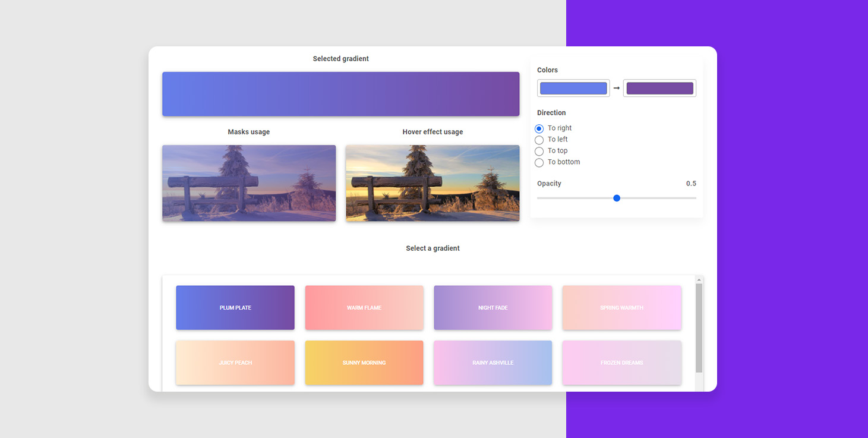Click the gradient list scrollbar thumb
Viewport: 868px width, 438px height.
699,327
